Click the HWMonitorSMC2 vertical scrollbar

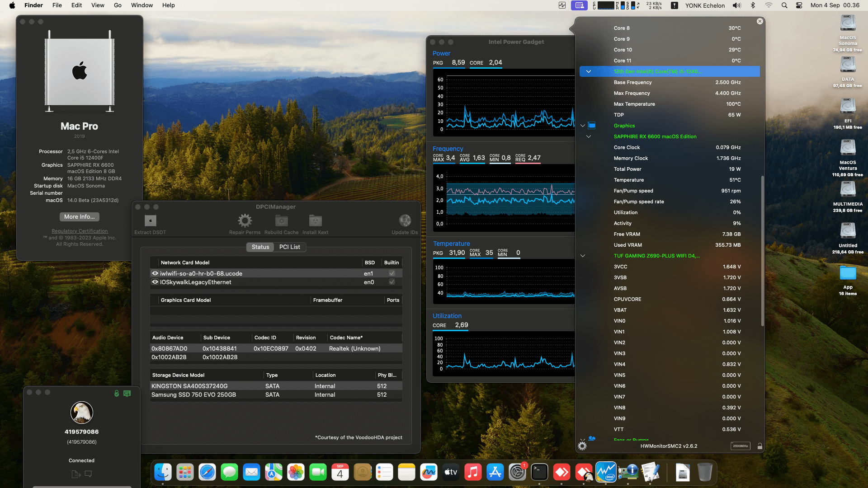[762, 251]
